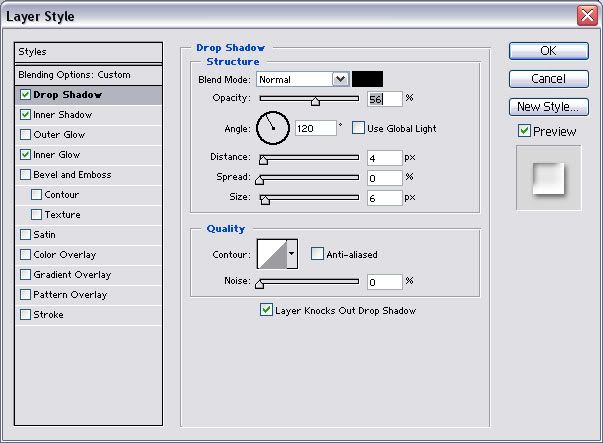Click the Opacity slider handle
The height and width of the screenshot is (443, 603).
(x=315, y=101)
